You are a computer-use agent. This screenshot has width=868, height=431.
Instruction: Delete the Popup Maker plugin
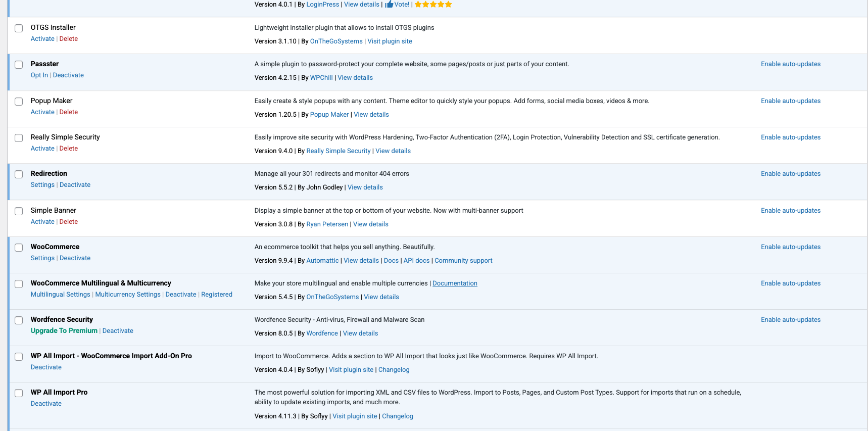69,112
